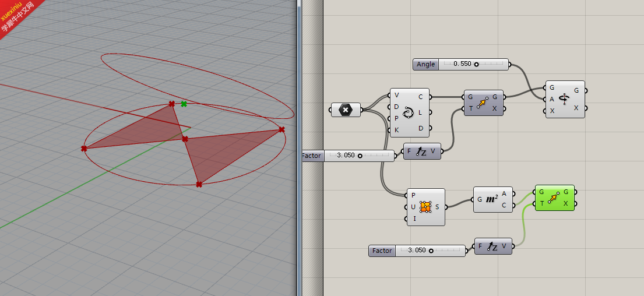Select the 0.550 value on Angle slider
Viewport: 644px width, 296px height.
[463, 64]
